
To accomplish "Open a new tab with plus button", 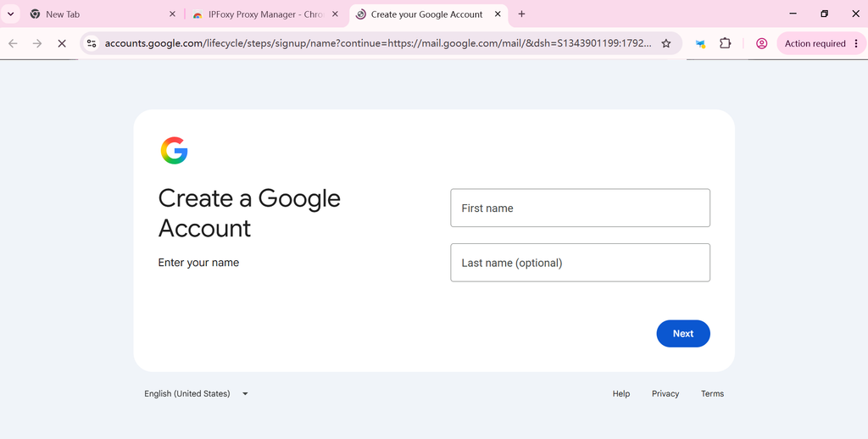I will (521, 14).
